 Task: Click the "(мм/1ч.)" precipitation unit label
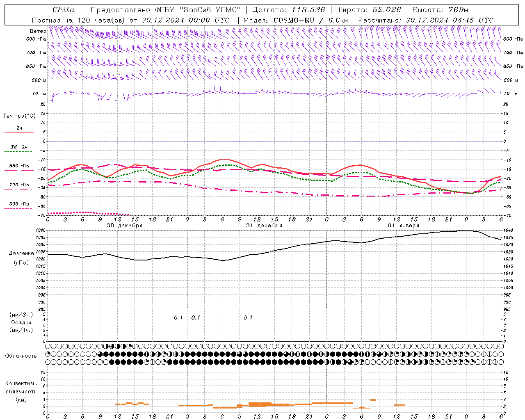click(x=21, y=330)
